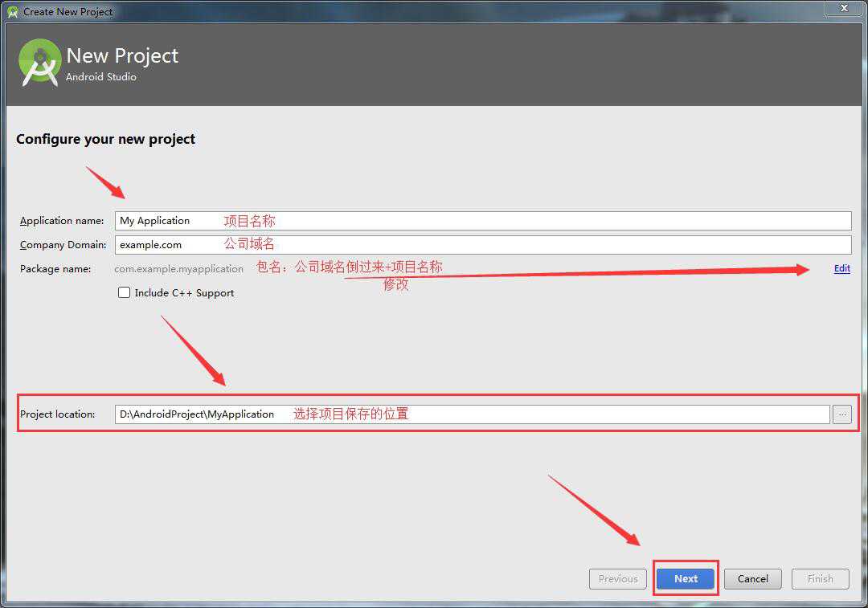868x608 pixels.
Task: Click Include C++ Support label text
Action: 184,292
